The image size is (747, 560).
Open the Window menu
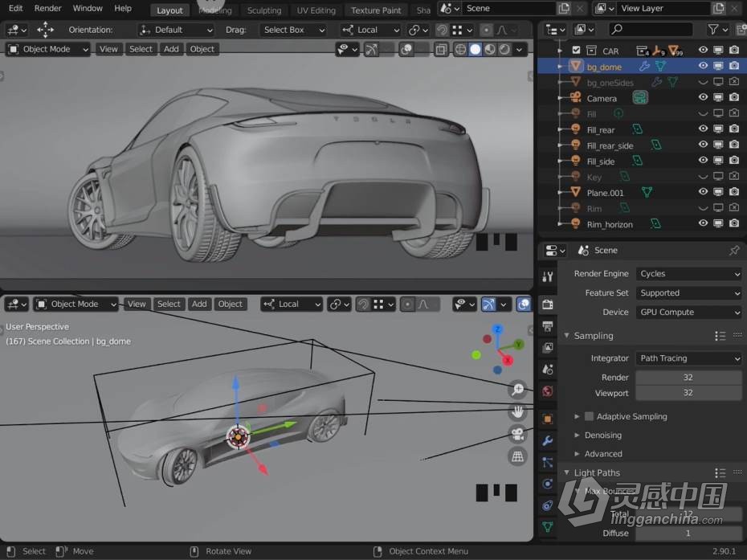(88, 8)
